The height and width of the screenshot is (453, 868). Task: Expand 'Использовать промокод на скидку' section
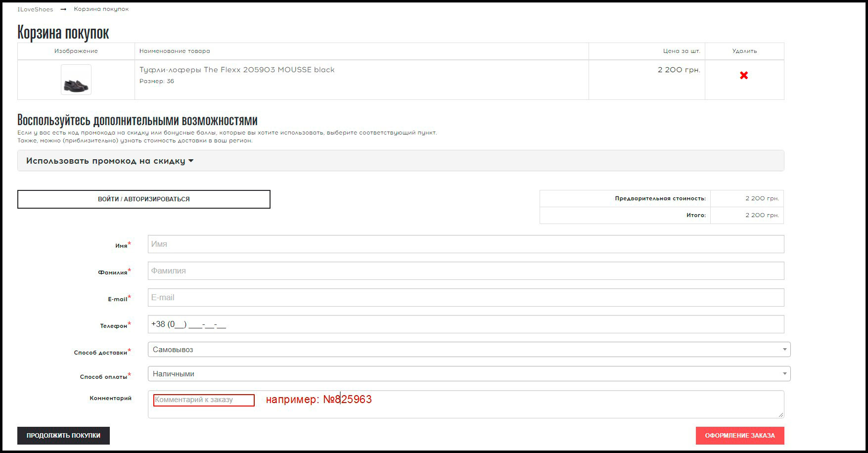pos(401,161)
